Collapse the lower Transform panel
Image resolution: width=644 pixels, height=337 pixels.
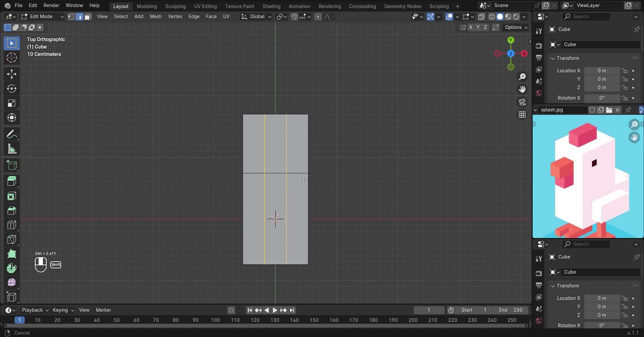coord(553,286)
